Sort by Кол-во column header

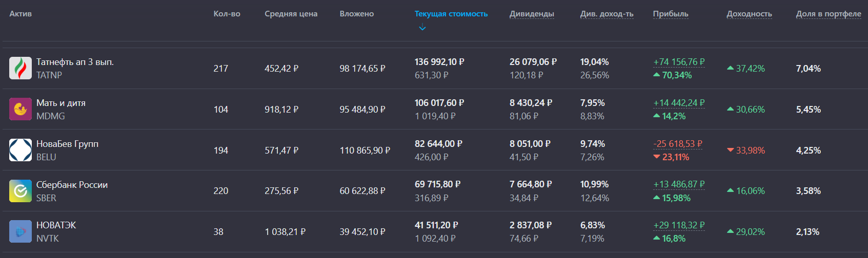[x=227, y=14]
